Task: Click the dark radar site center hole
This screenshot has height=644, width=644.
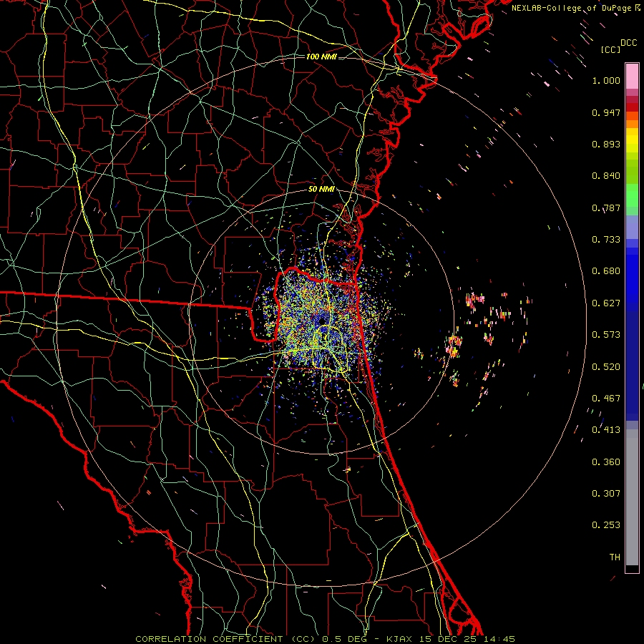Action: point(321,320)
